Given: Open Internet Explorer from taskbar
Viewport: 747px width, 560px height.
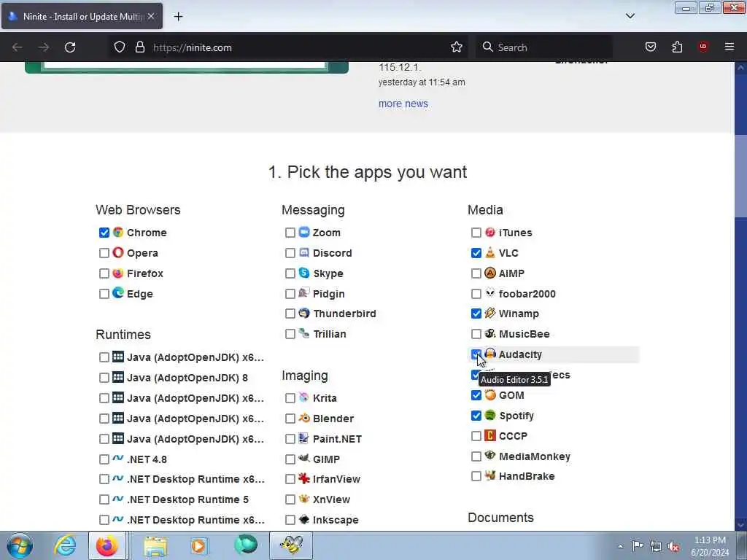Looking at the screenshot, I should point(65,545).
